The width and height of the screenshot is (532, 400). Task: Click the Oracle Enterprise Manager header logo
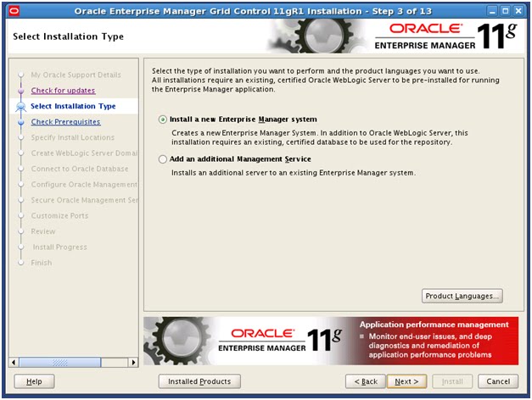445,36
